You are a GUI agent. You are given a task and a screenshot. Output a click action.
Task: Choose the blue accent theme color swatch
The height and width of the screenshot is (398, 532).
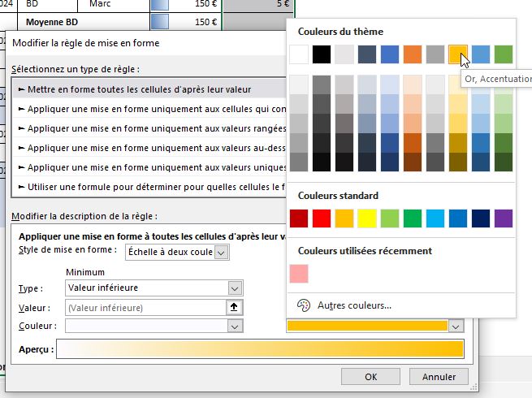[390, 54]
